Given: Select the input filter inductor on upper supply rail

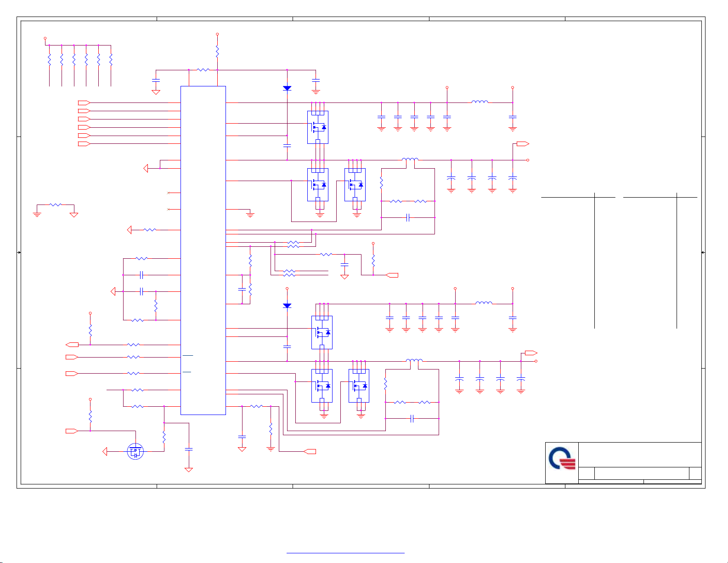Looking at the screenshot, I should (480, 102).
